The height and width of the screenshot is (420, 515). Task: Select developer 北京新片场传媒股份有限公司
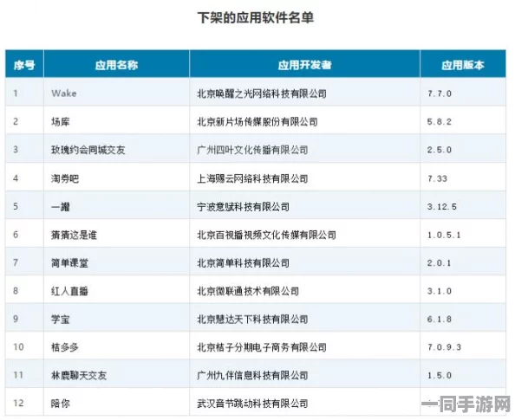(x=257, y=122)
